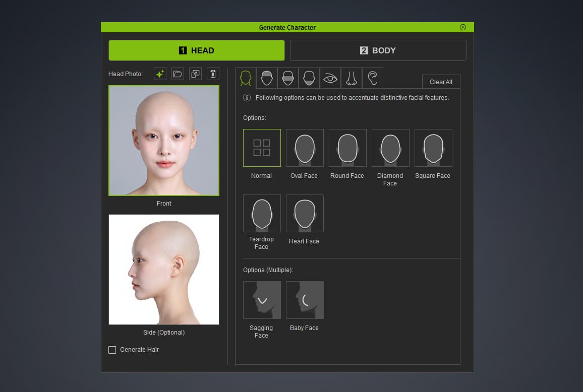This screenshot has height=392, width=583.
Task: Select the Oval Face option
Action: (x=305, y=148)
